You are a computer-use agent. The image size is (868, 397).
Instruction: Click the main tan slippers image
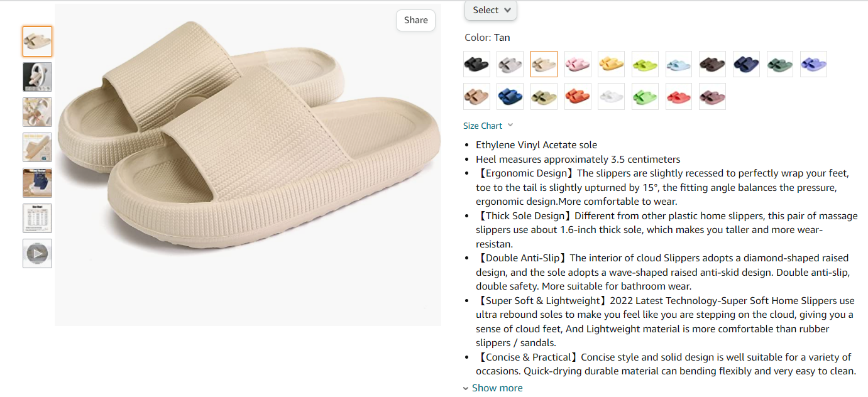[248, 165]
